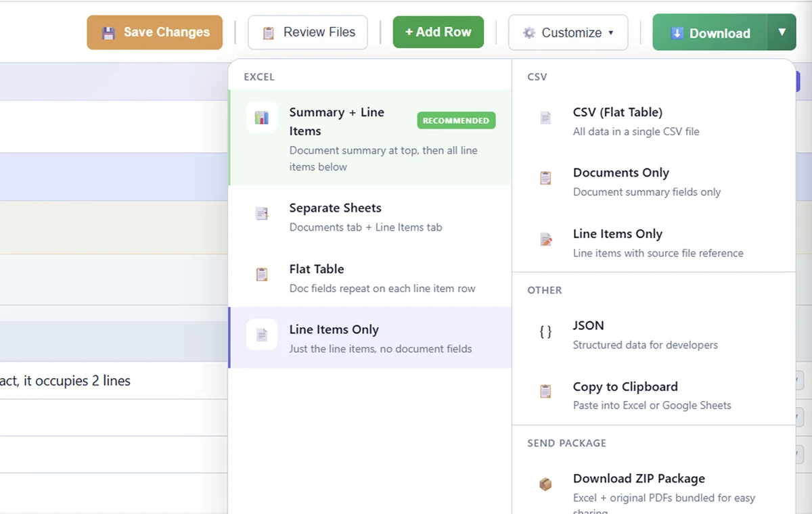The height and width of the screenshot is (514, 812).
Task: Click the Separate Sheets document icon
Action: [262, 214]
